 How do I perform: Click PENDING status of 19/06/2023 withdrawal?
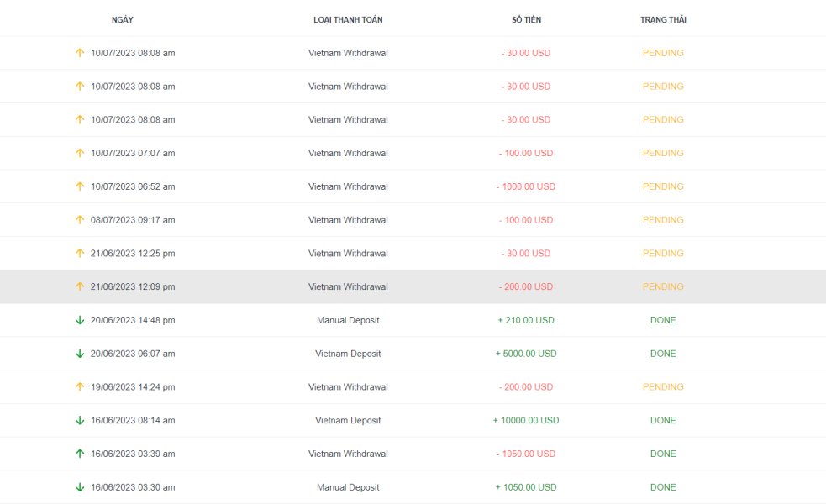[663, 386]
